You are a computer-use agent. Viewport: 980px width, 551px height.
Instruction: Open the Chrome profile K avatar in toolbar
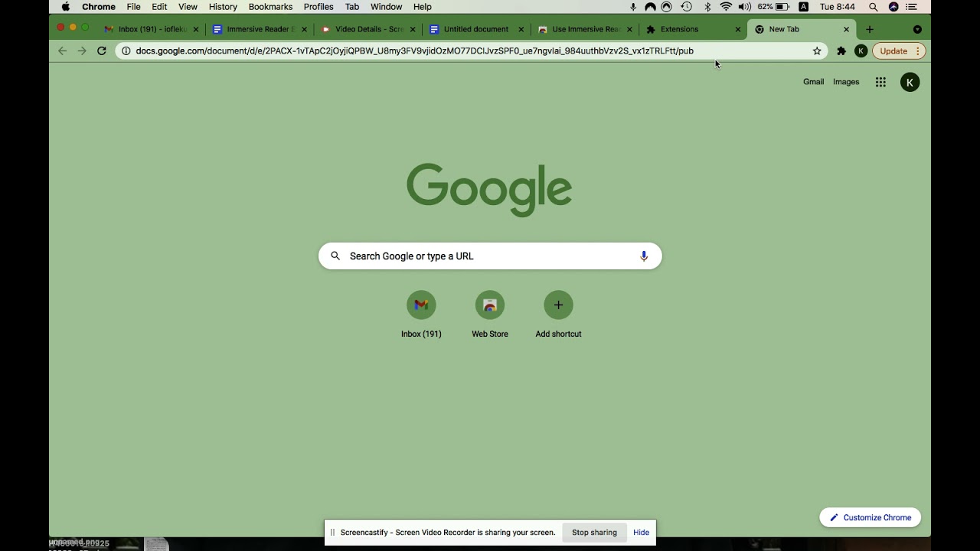(x=861, y=51)
